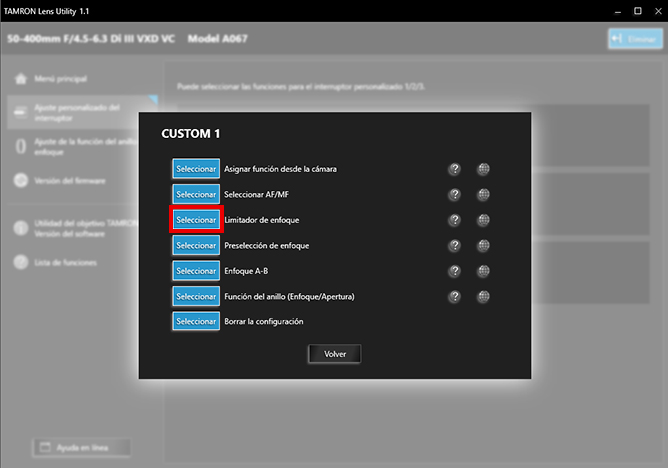Viewport: 668px width, 468px height.
Task: Click globe icon for Seleccionar AF/MF
Action: (483, 195)
